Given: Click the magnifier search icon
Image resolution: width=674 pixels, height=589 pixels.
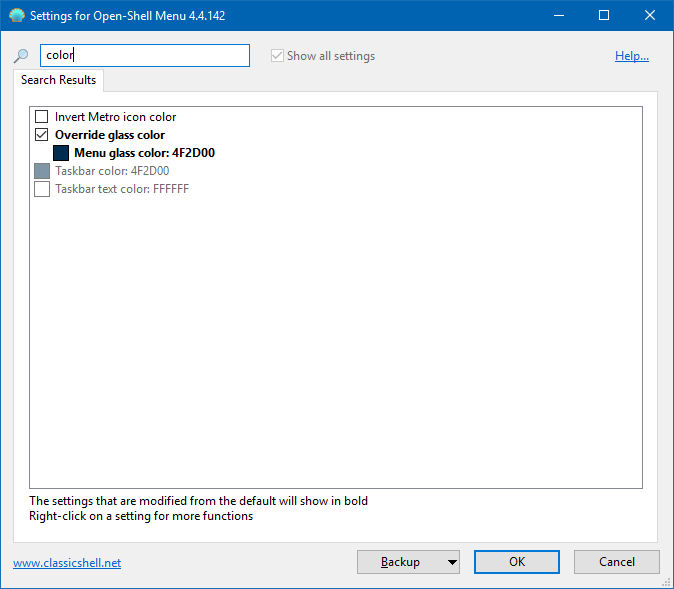Looking at the screenshot, I should click(x=21, y=57).
